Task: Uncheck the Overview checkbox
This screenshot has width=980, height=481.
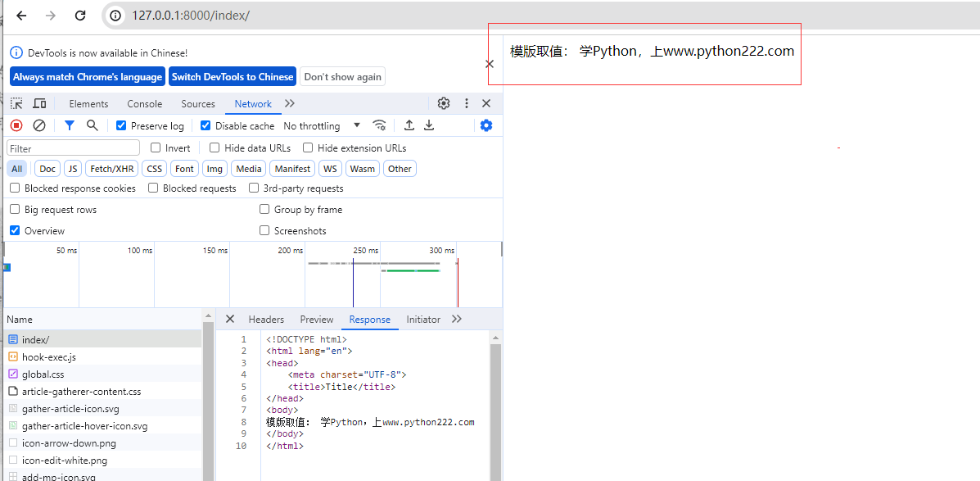Action: [x=15, y=231]
